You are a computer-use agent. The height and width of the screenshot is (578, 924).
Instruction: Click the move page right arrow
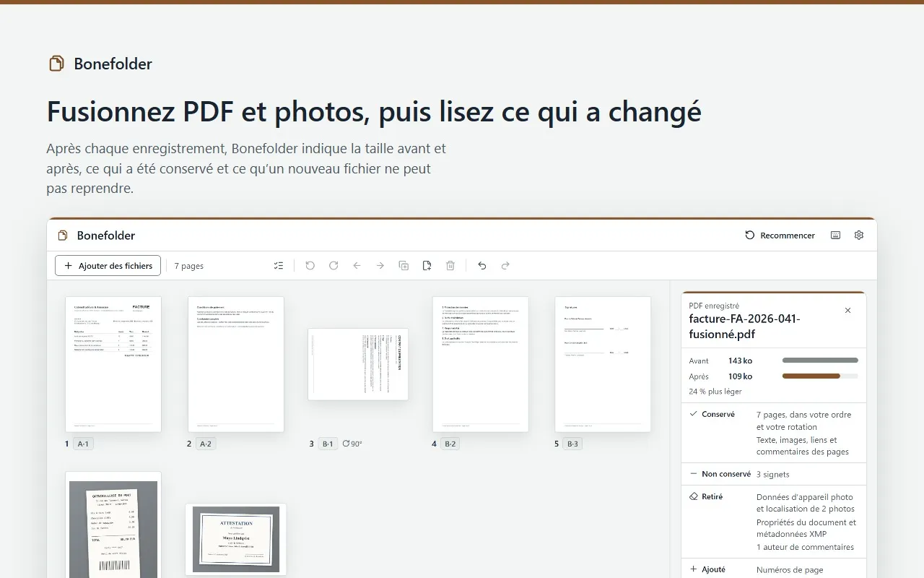[x=380, y=266]
